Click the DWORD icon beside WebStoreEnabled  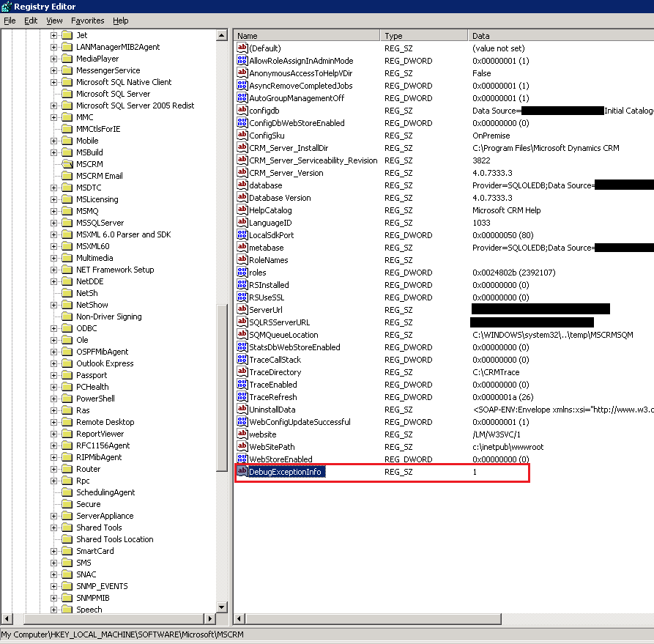[242, 459]
